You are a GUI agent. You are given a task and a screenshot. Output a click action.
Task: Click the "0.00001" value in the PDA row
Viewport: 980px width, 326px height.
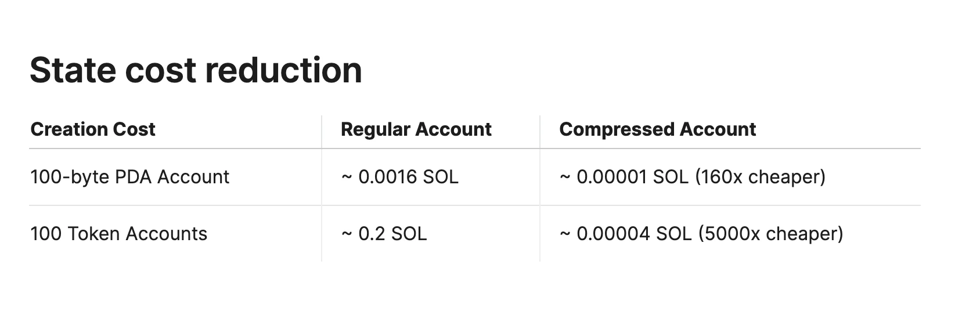[x=611, y=177]
